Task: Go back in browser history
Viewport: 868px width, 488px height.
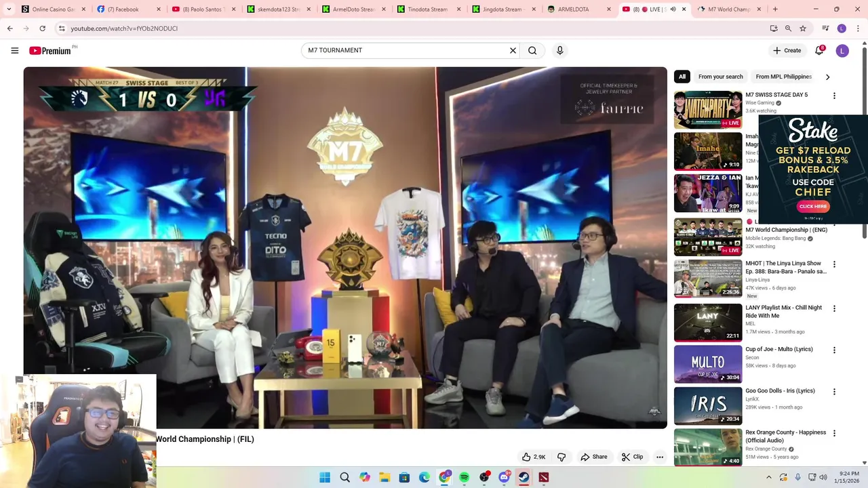Action: click(x=9, y=28)
